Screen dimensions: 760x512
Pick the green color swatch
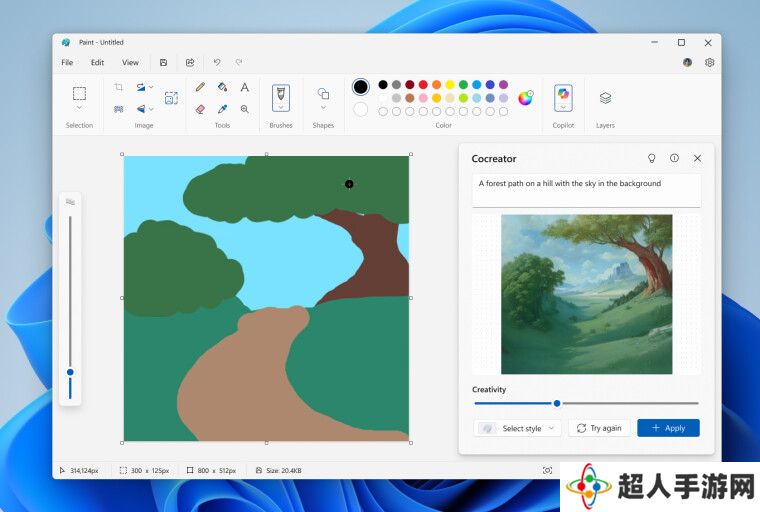[463, 84]
